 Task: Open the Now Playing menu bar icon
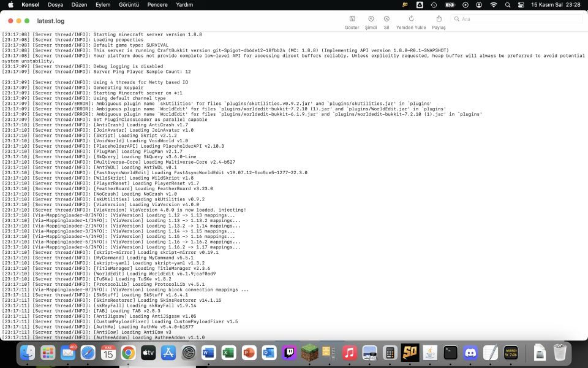[466, 5]
